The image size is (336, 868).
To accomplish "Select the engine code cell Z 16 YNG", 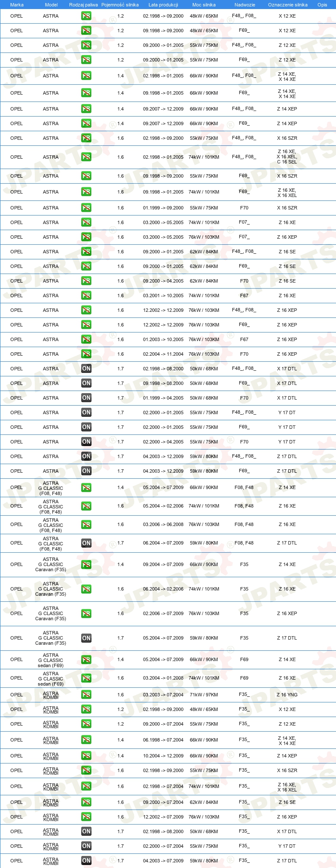I will pos(287,695).
